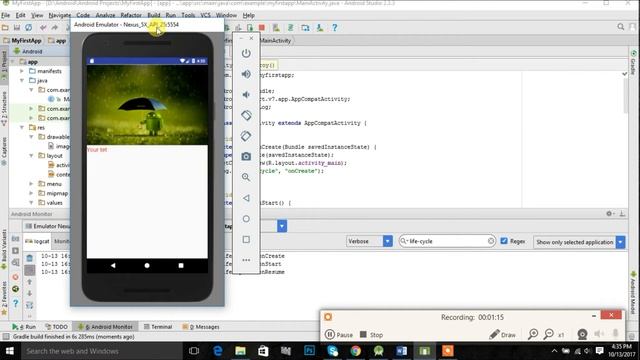Expand the manifests folder

point(22,71)
